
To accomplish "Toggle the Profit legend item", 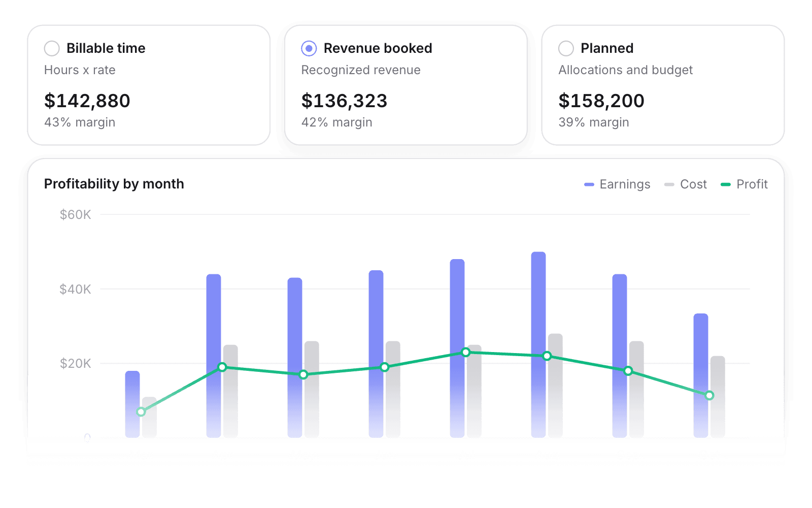I will click(x=745, y=184).
